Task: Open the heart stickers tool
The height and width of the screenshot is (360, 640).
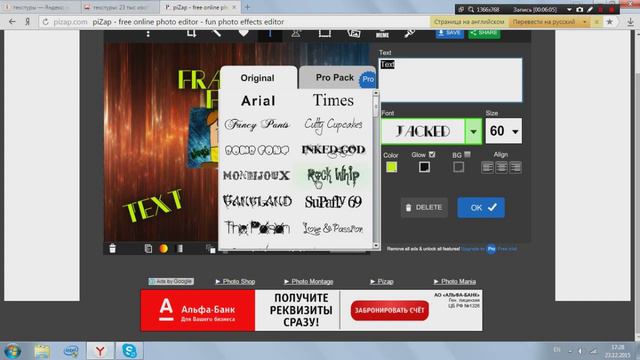Action: point(243,33)
